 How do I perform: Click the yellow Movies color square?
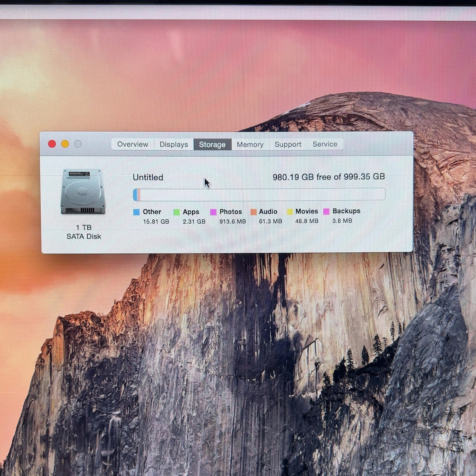pyautogui.click(x=290, y=212)
